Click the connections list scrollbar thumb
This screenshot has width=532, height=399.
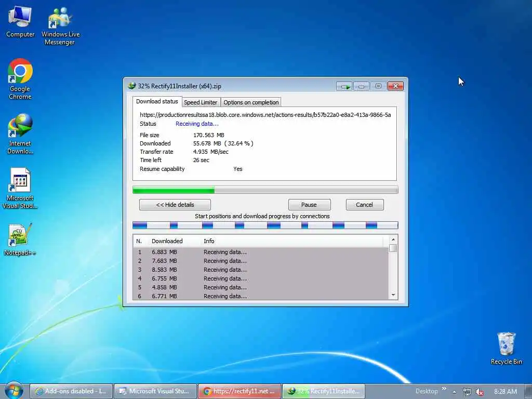click(393, 248)
